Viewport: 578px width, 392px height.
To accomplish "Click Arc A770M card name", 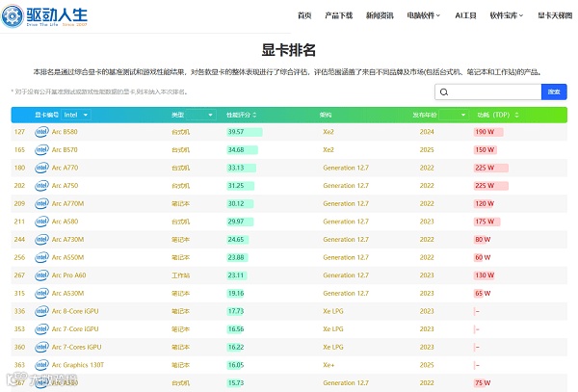I will (67, 204).
